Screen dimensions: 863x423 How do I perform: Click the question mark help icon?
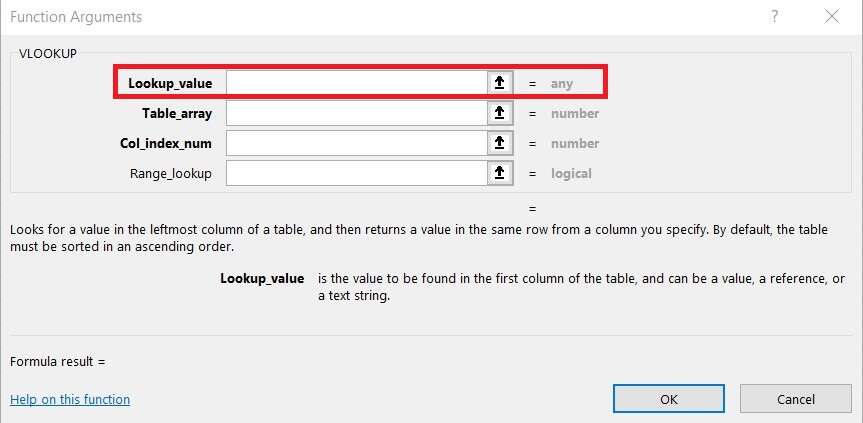[x=775, y=17]
